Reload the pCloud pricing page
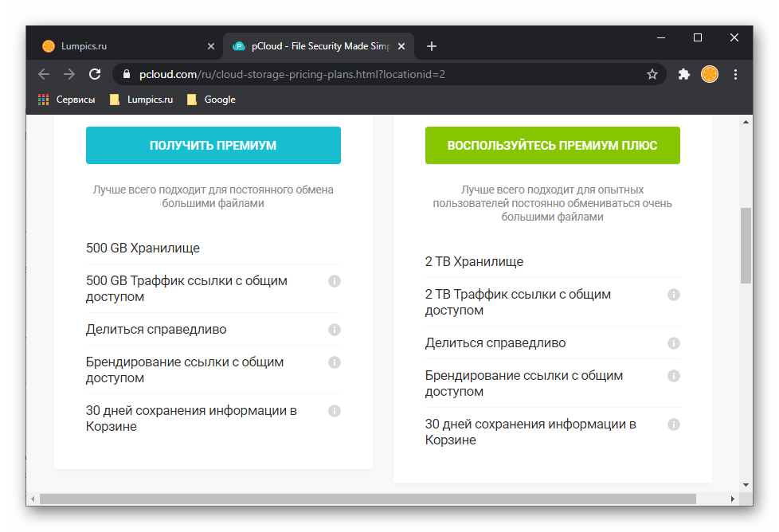This screenshot has height=532, width=779. [x=95, y=75]
